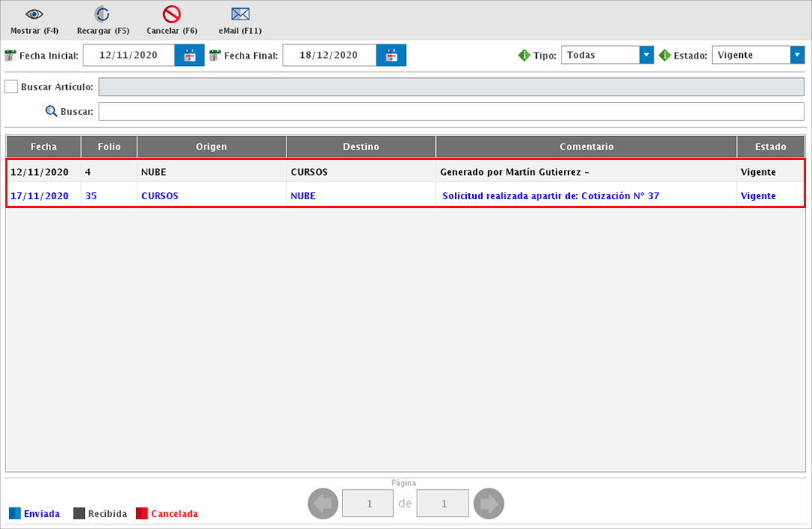Screen dimensions: 812x529
Task: Enable the Buscar Artículo checkbox
Action: tap(11, 87)
